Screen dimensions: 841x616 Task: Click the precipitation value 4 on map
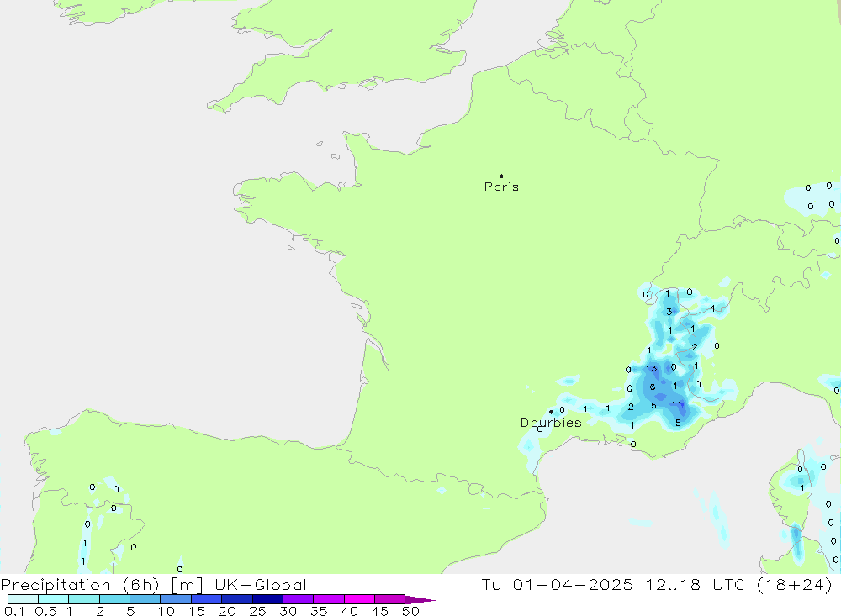(675, 386)
